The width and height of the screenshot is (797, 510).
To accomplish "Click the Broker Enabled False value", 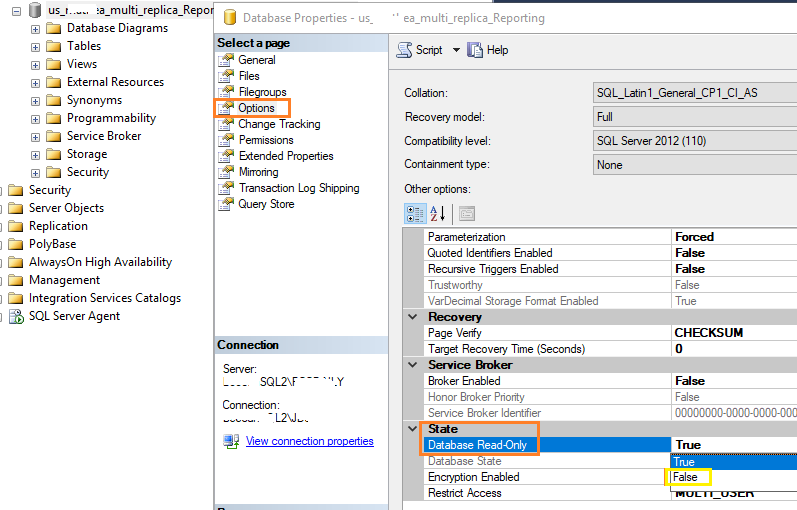I will point(690,381).
